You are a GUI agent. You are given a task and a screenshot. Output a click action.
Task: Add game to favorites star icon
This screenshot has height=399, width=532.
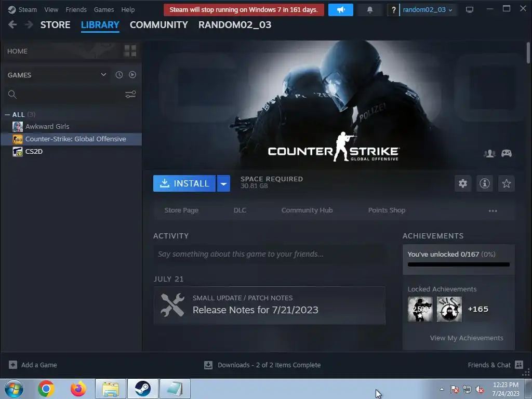tap(506, 183)
